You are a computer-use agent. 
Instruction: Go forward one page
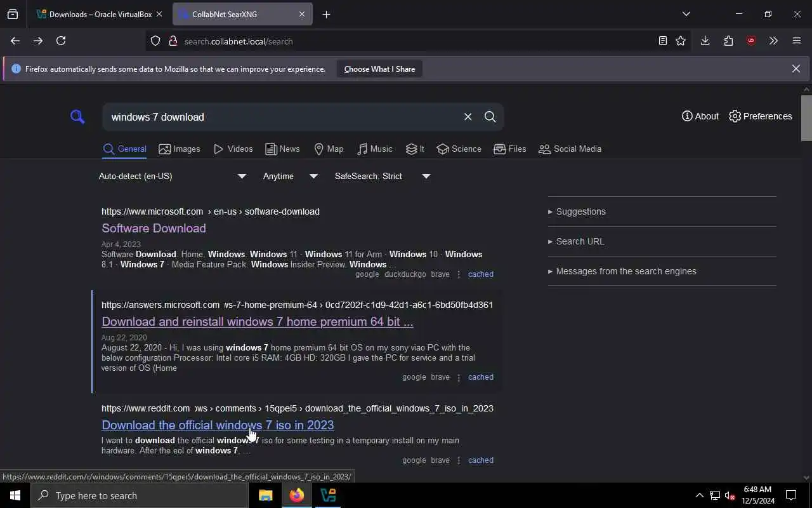(38, 41)
